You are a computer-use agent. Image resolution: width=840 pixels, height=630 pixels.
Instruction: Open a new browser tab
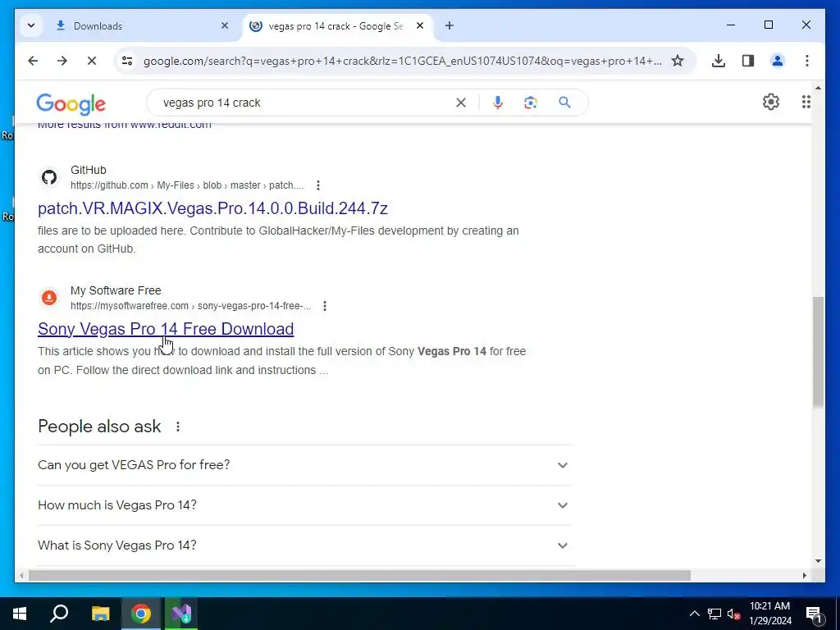click(x=450, y=25)
